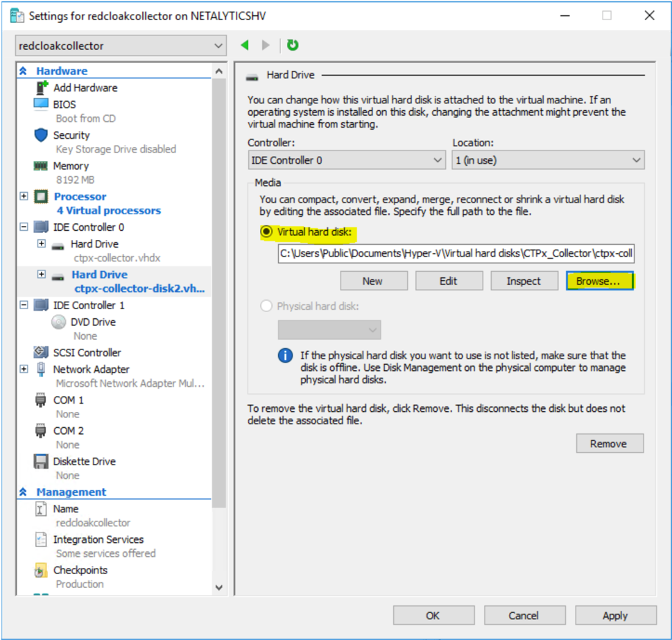Screen dimensions: 672x640
Task: Open the Controller dropdown showing IDE Controller 0
Action: point(347,160)
